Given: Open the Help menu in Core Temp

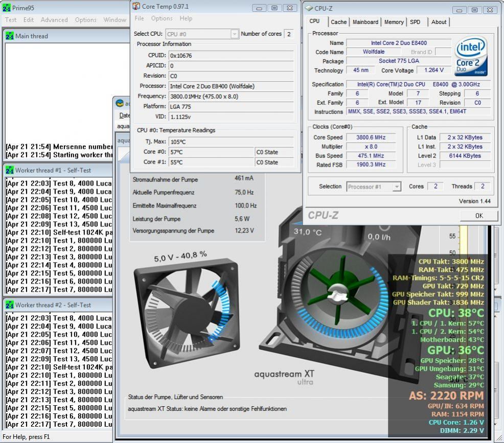Looking at the screenshot, I should [x=186, y=18].
